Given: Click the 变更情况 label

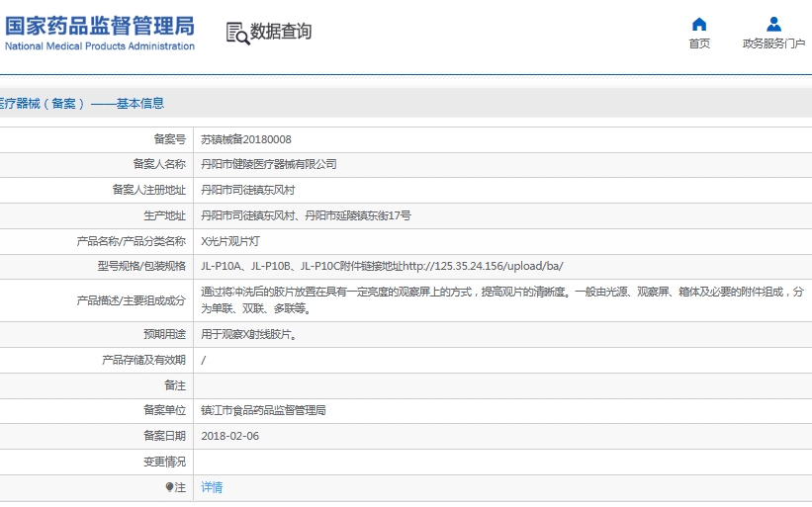Looking at the screenshot, I should tap(164, 462).
